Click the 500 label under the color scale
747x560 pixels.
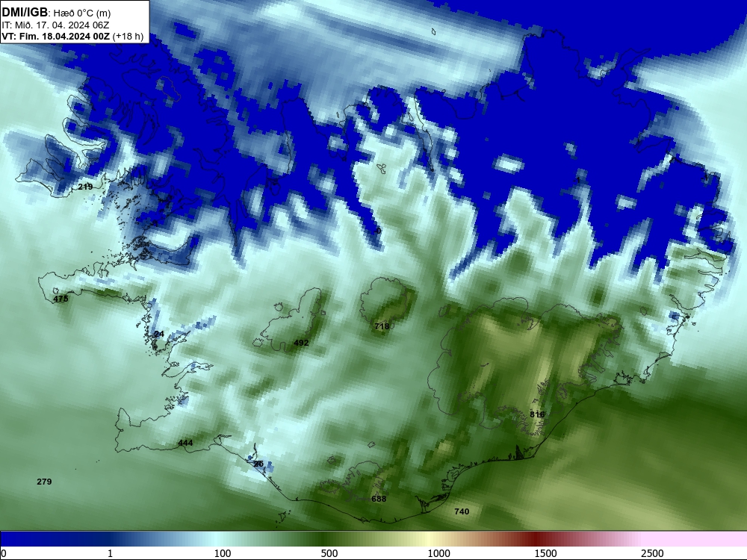[329, 553]
